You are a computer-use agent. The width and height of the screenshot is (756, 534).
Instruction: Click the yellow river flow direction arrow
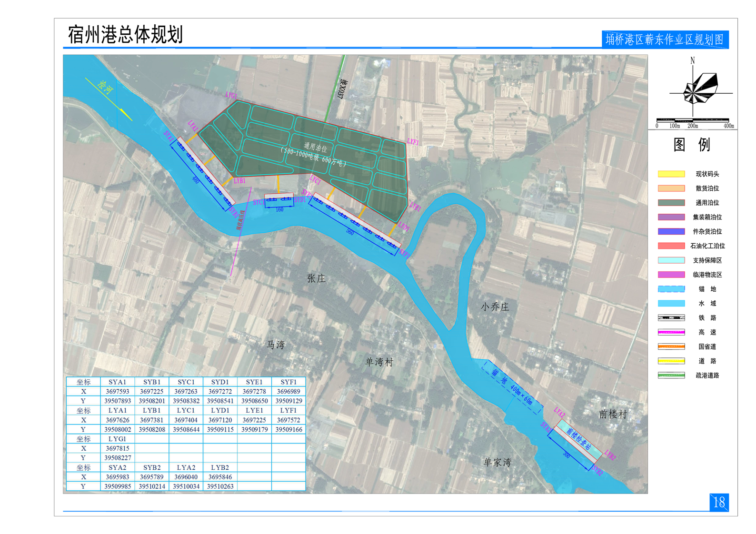(x=108, y=99)
